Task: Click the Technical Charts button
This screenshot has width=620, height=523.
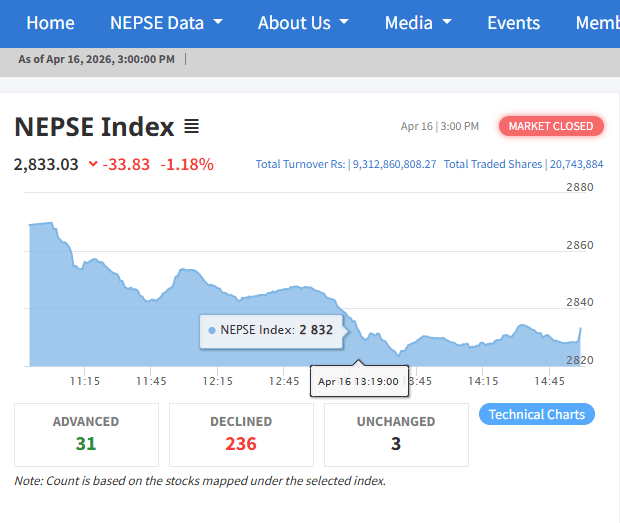Action: 537,414
